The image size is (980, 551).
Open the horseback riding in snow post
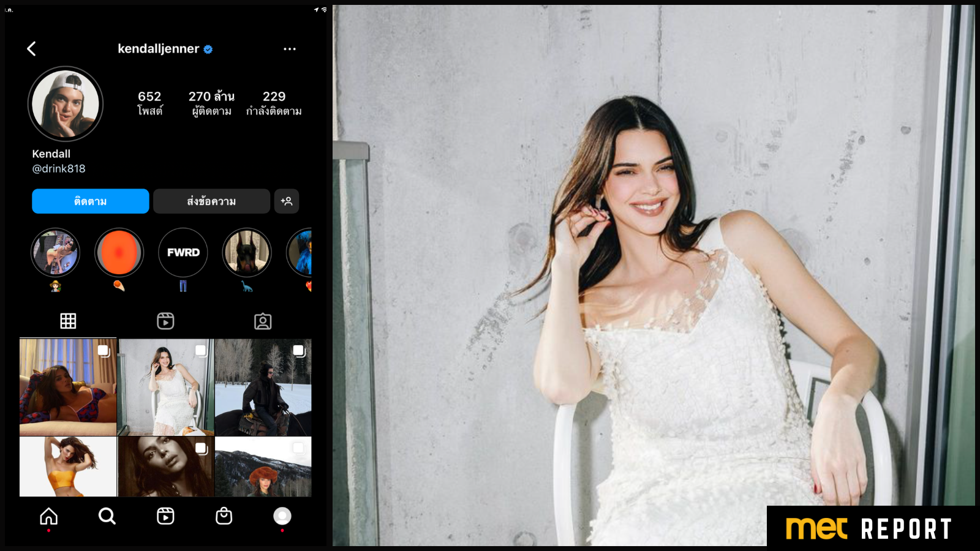[263, 387]
